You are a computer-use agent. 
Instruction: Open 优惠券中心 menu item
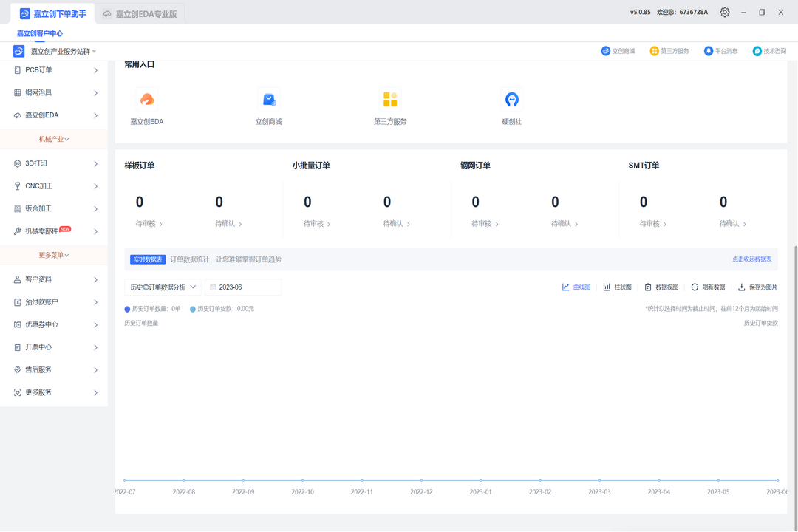click(x=54, y=325)
